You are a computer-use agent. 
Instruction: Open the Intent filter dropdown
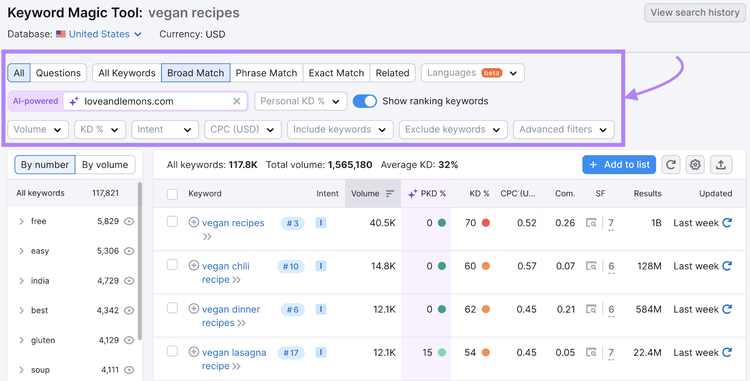click(165, 130)
